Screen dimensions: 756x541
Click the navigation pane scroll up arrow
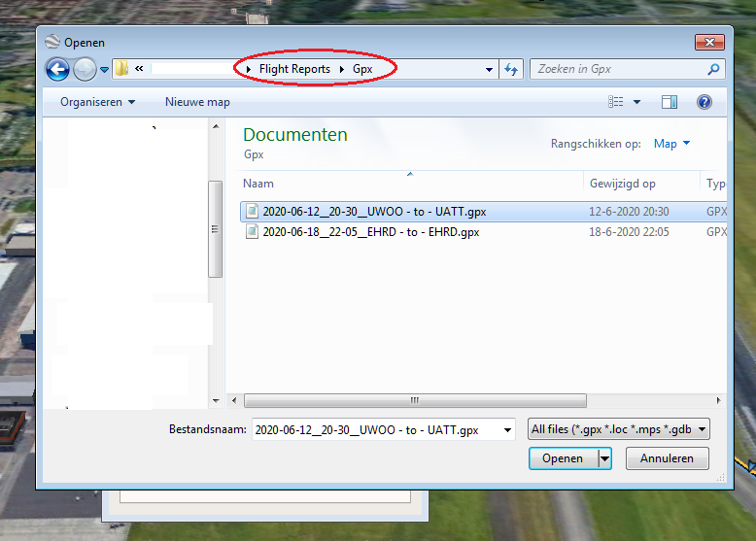coord(216,126)
